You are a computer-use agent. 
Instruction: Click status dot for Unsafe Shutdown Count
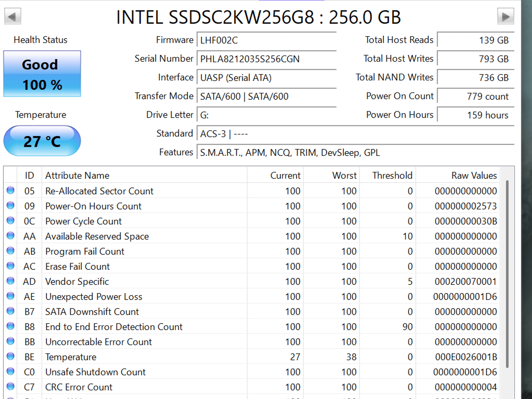[x=10, y=371]
